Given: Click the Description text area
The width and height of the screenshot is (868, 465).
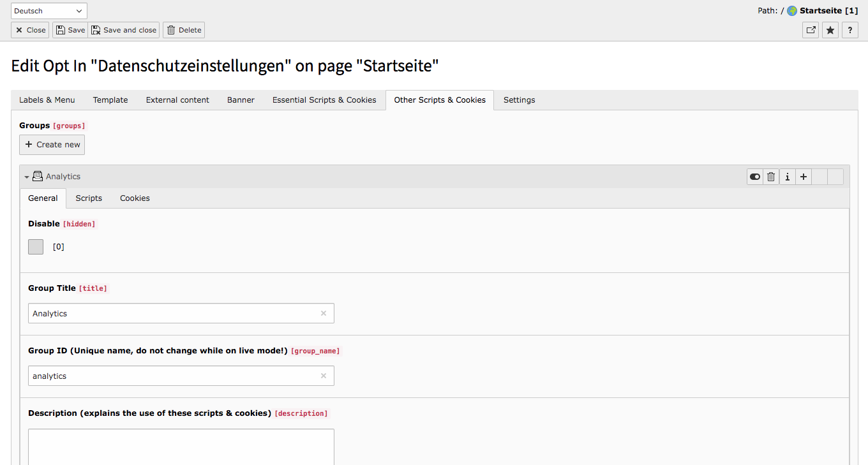Looking at the screenshot, I should 181,447.
